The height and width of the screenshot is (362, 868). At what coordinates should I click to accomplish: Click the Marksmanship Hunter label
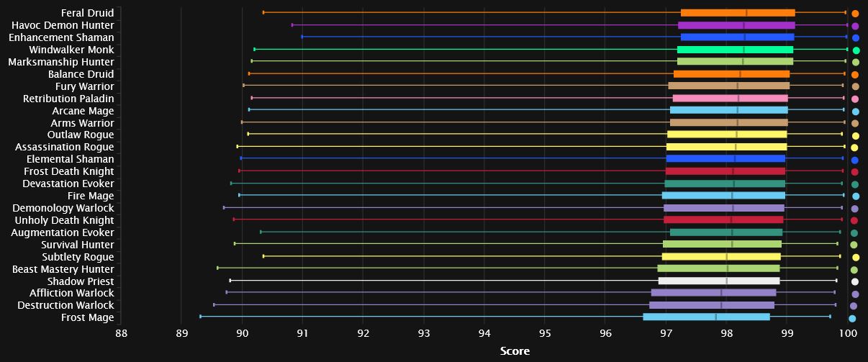(61, 62)
